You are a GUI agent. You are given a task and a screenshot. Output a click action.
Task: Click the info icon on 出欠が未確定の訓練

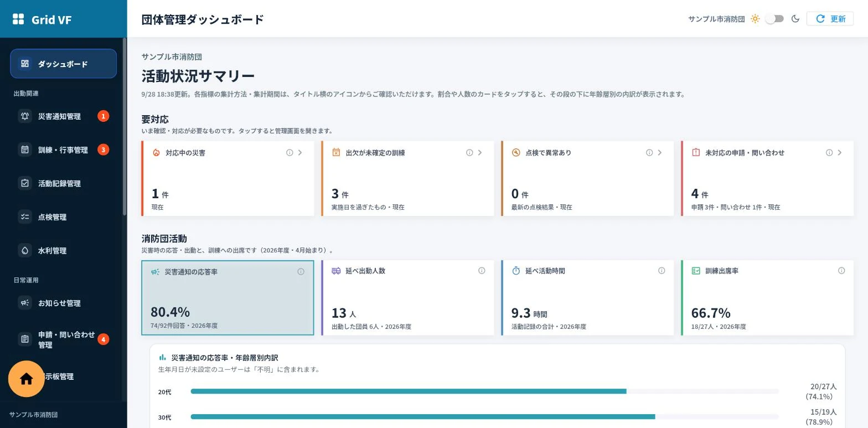pos(469,153)
